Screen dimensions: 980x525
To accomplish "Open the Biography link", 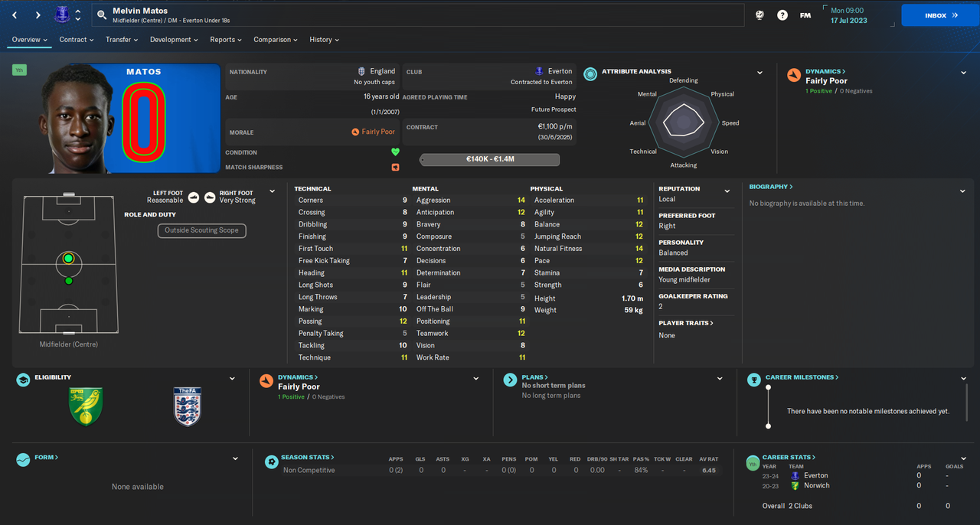I will coord(771,187).
